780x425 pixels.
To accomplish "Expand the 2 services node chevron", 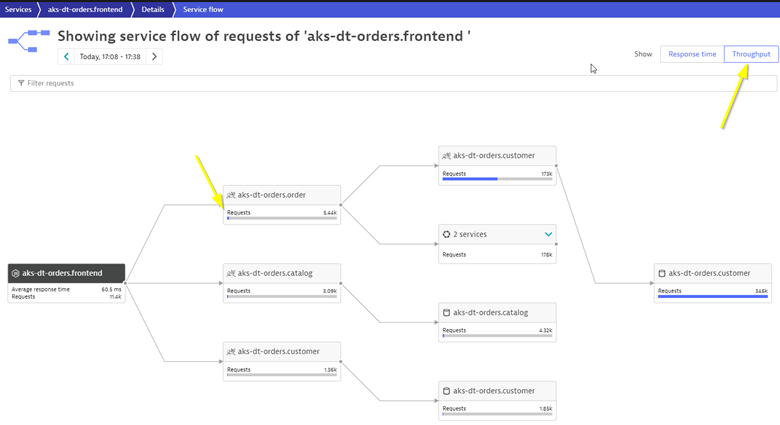I will (x=548, y=234).
